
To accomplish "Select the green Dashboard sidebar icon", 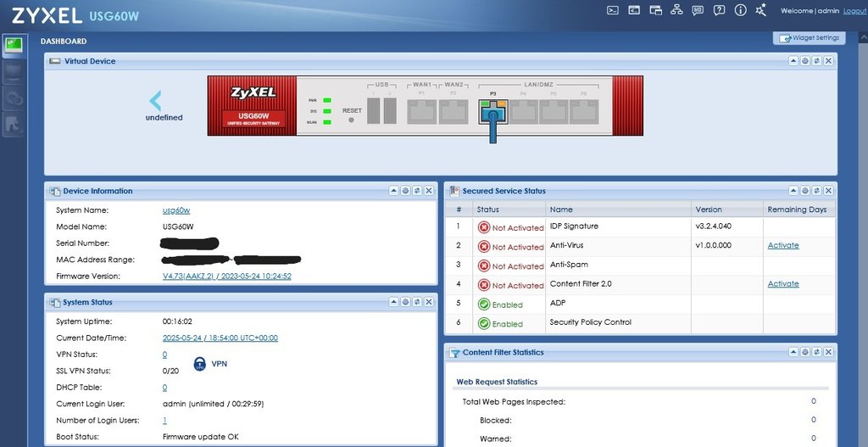I will 14,45.
